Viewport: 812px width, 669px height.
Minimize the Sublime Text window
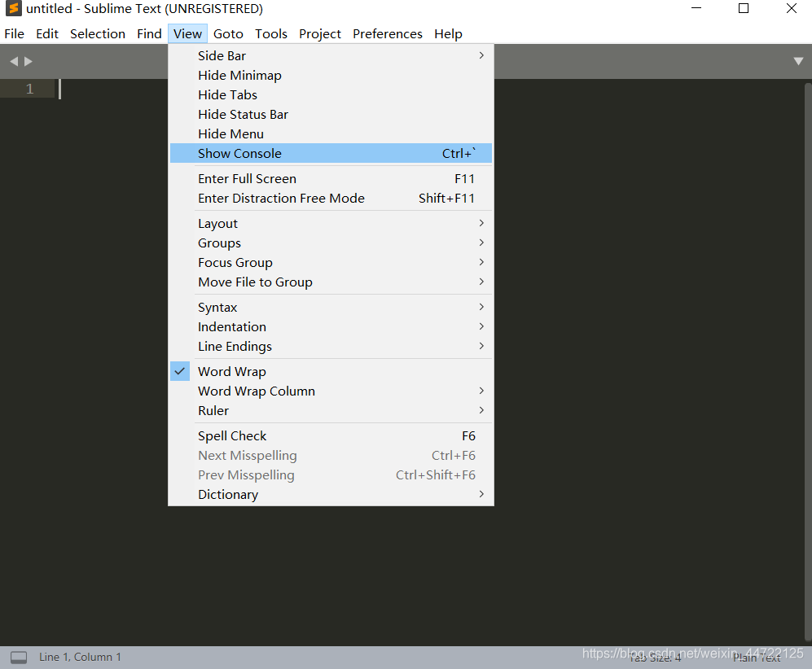(x=696, y=8)
